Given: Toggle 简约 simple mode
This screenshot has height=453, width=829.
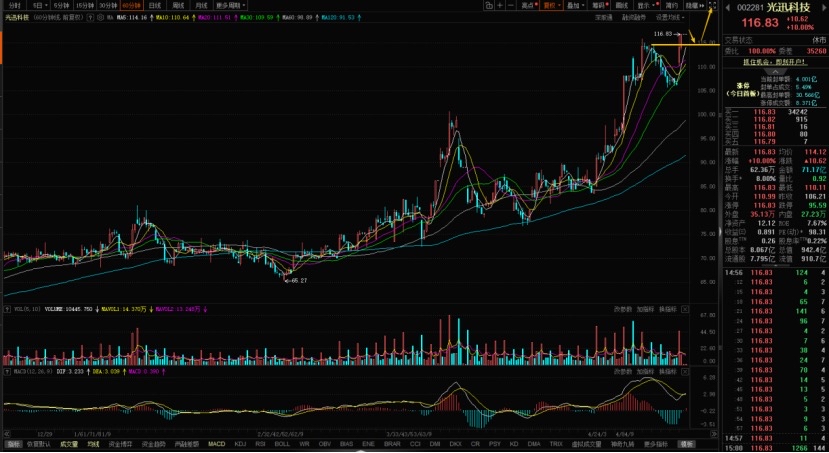Looking at the screenshot, I should click(x=671, y=5).
